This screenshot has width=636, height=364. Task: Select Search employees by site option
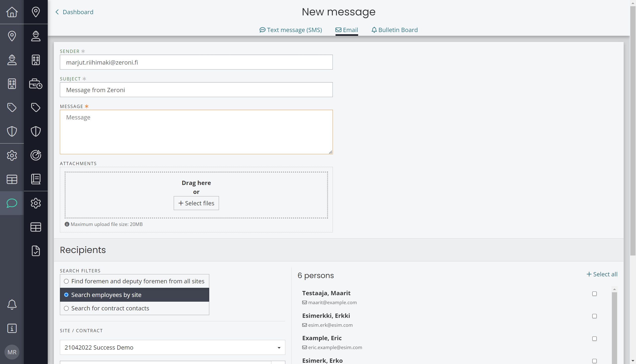(x=135, y=295)
